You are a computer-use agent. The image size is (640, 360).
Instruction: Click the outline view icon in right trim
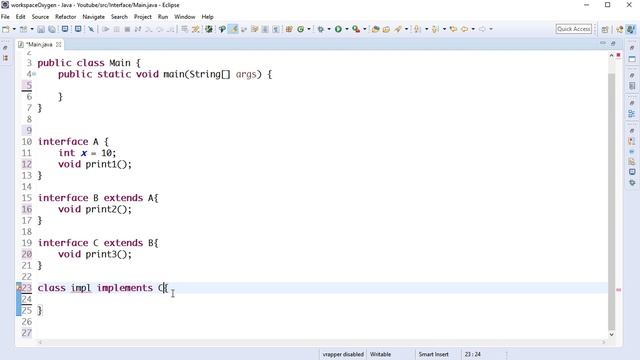pos(632,115)
